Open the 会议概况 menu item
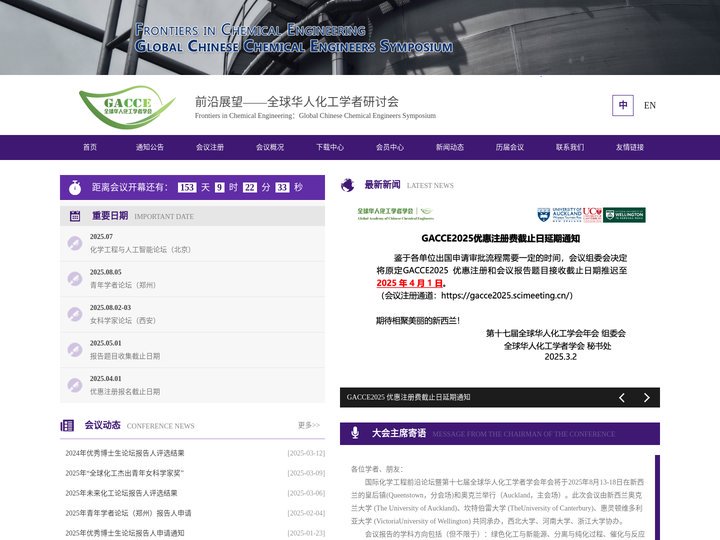Screen dimensions: 720x540 click(270, 147)
